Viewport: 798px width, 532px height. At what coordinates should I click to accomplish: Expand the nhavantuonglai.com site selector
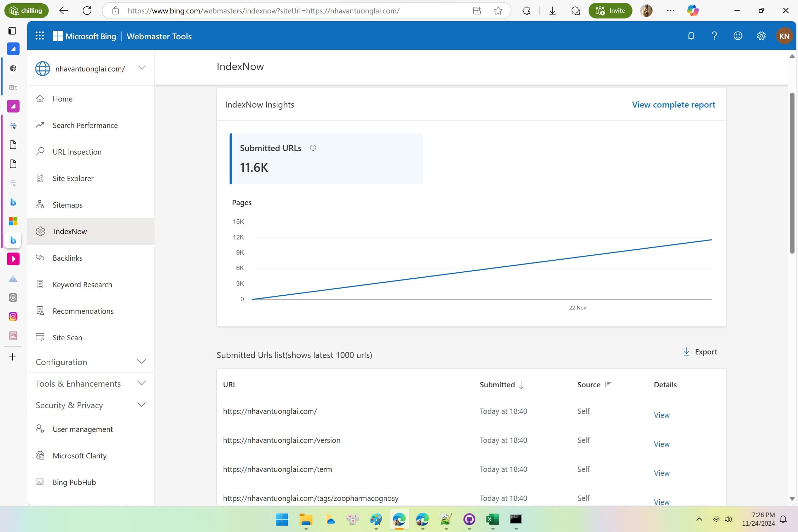pyautogui.click(x=142, y=68)
